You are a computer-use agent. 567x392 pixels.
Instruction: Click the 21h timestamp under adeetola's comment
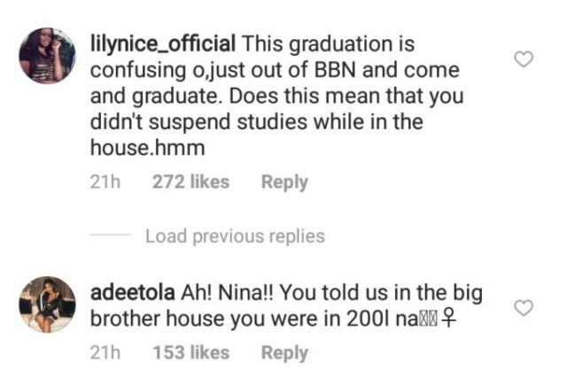(105, 353)
